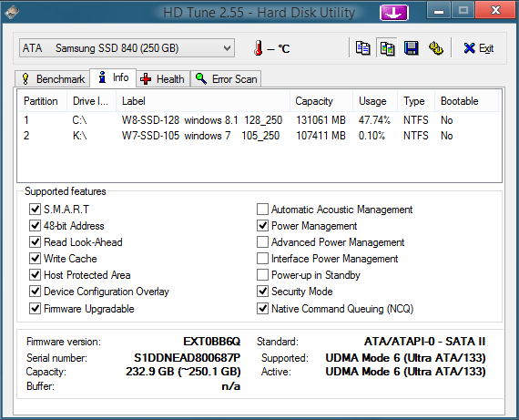Click the red thermometer temperature icon

click(259, 48)
